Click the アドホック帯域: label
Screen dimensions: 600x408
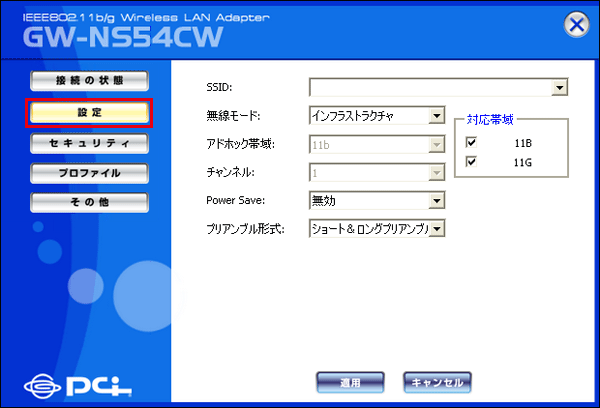240,144
